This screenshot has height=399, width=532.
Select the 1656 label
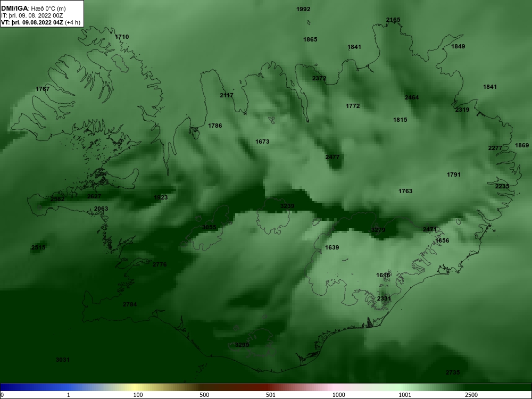442,240
